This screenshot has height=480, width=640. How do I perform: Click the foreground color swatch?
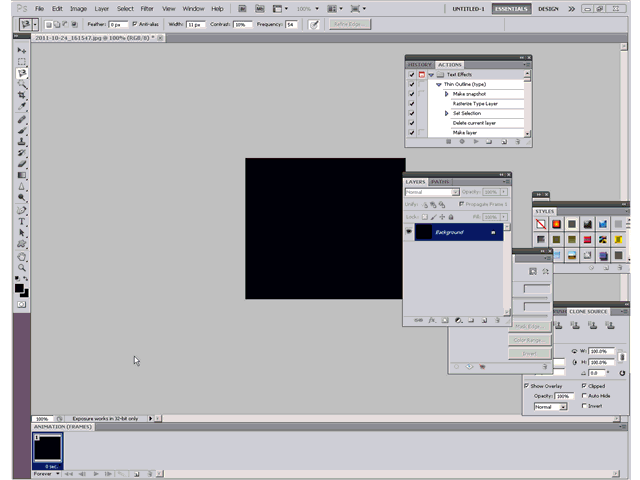coord(19,288)
